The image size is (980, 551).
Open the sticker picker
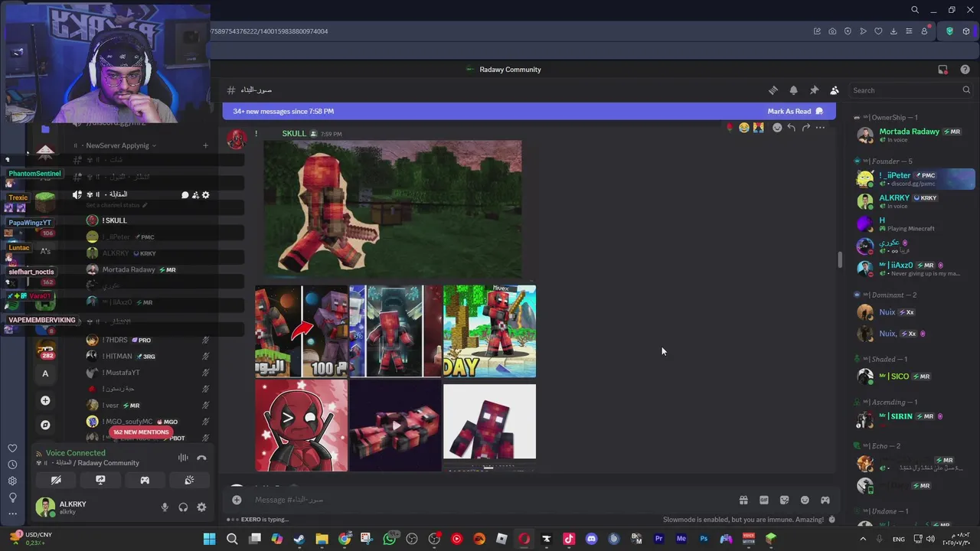(x=784, y=500)
